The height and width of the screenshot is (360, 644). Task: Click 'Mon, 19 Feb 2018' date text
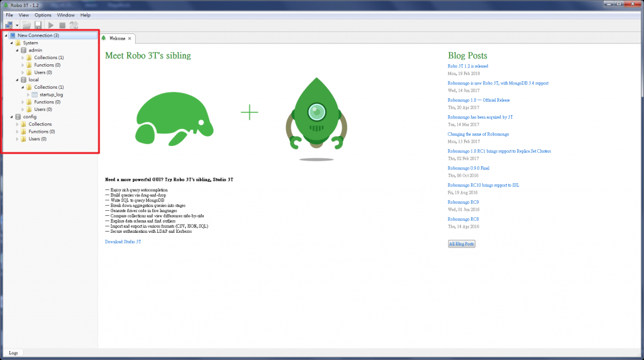(464, 74)
